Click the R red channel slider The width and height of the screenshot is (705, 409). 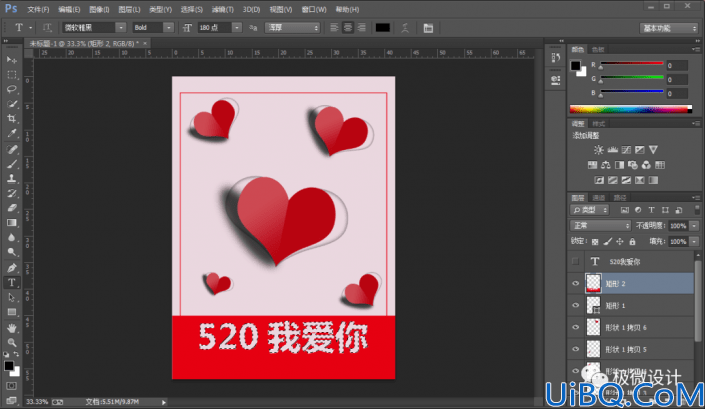click(x=632, y=64)
